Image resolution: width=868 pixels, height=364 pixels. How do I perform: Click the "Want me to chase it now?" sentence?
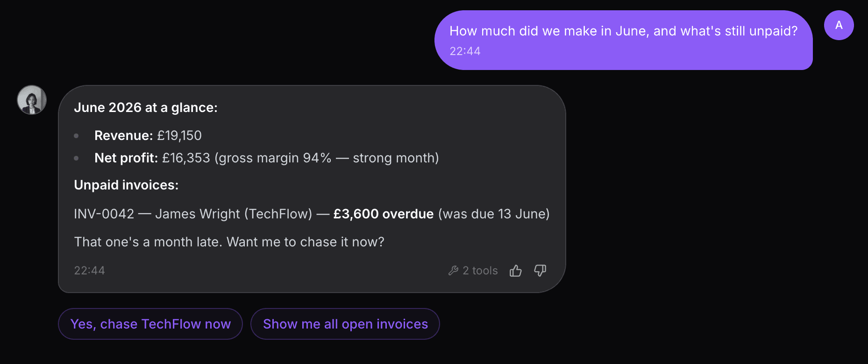[x=306, y=242]
